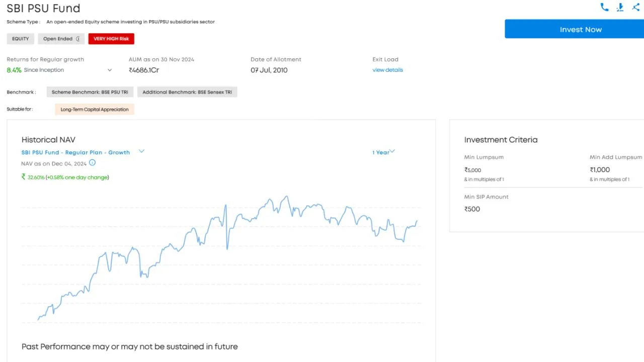
Task: Click the SBI PSU Fund title
Action: [43, 9]
